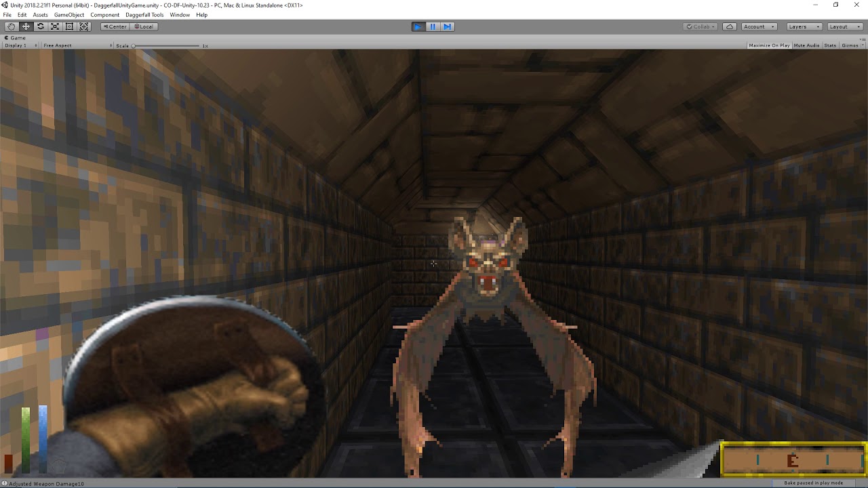Screen dimensions: 868x488
Task: Toggle Local handle rotation
Action: (144, 26)
